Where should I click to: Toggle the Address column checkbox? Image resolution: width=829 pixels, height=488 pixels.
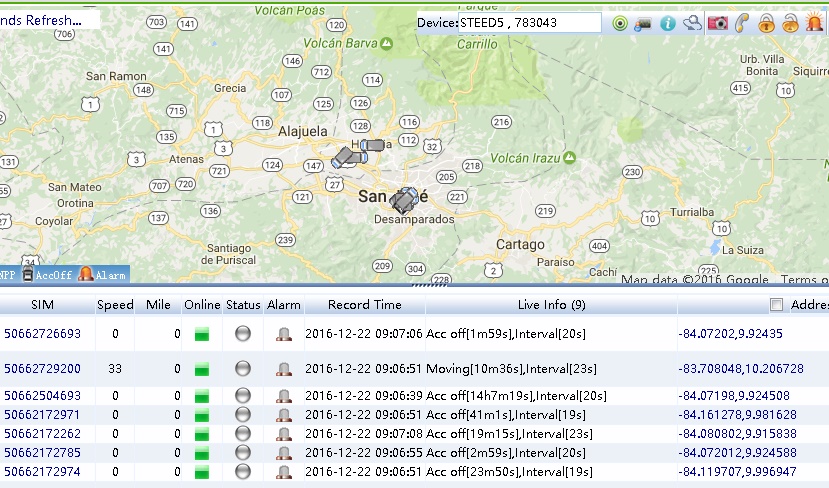click(776, 305)
